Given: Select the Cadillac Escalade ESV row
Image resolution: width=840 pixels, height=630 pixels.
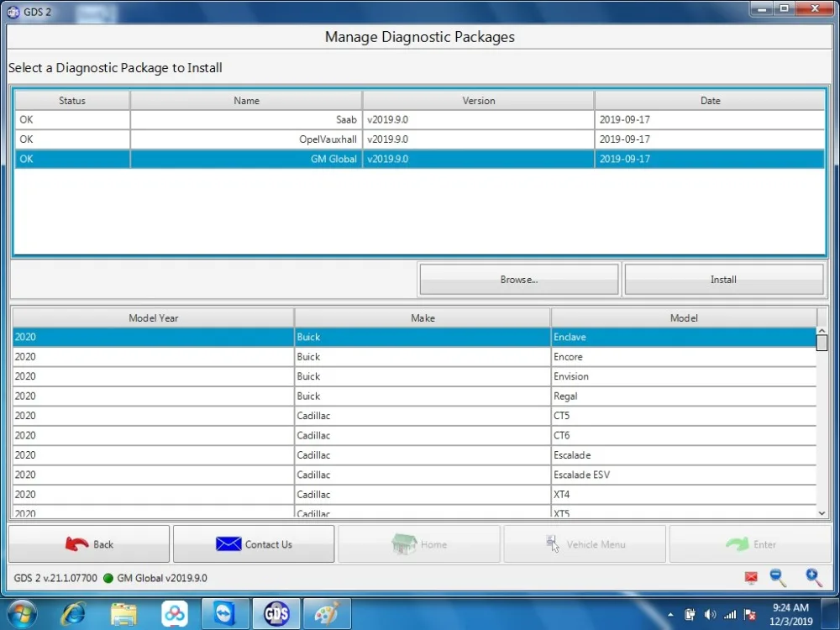Looking at the screenshot, I should 414,475.
